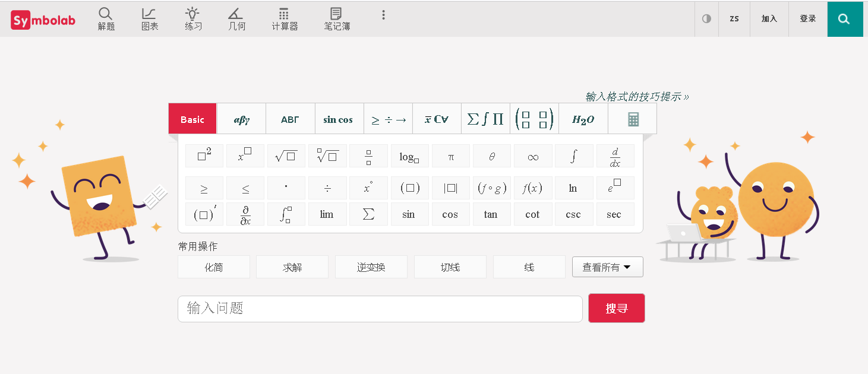Expand the 查看所有 dropdown
The image size is (868, 374).
point(607,267)
